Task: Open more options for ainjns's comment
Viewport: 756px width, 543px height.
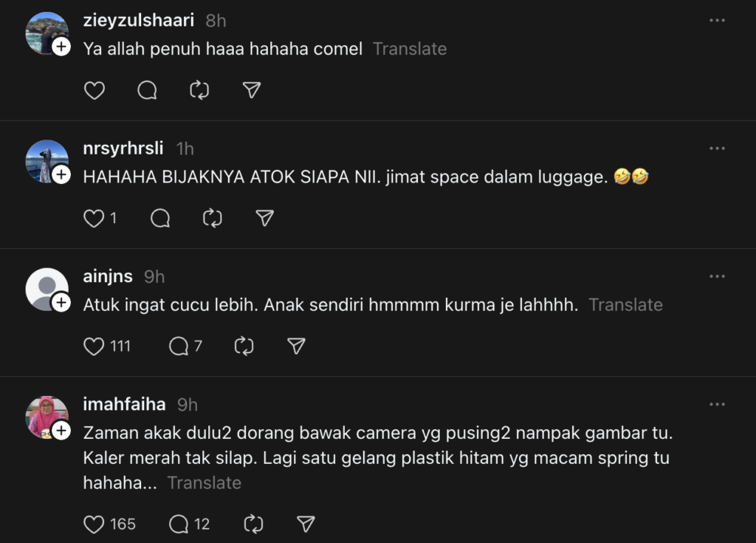Action: [x=717, y=276]
